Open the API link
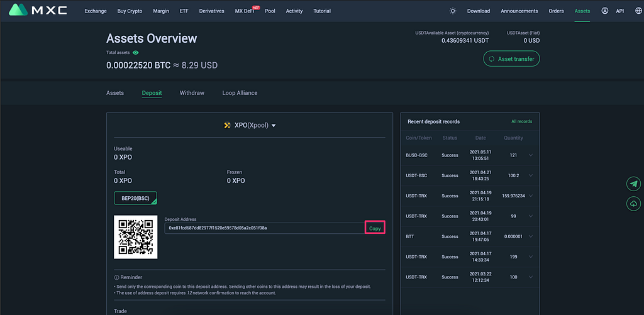 619,11
